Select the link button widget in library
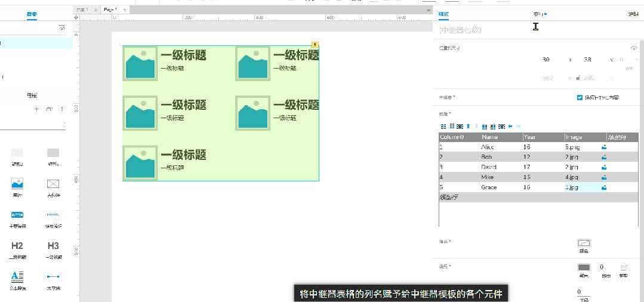This screenshot has height=302, width=644. 53,214
